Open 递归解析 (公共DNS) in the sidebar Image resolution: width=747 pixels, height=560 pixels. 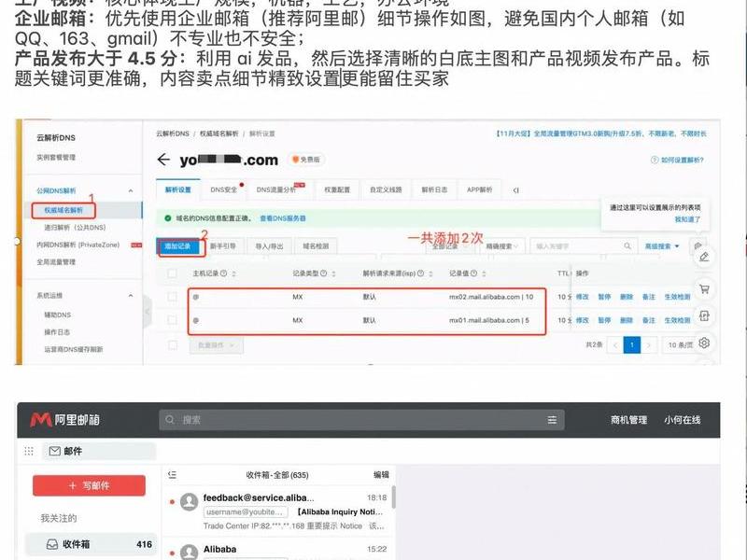75,228
